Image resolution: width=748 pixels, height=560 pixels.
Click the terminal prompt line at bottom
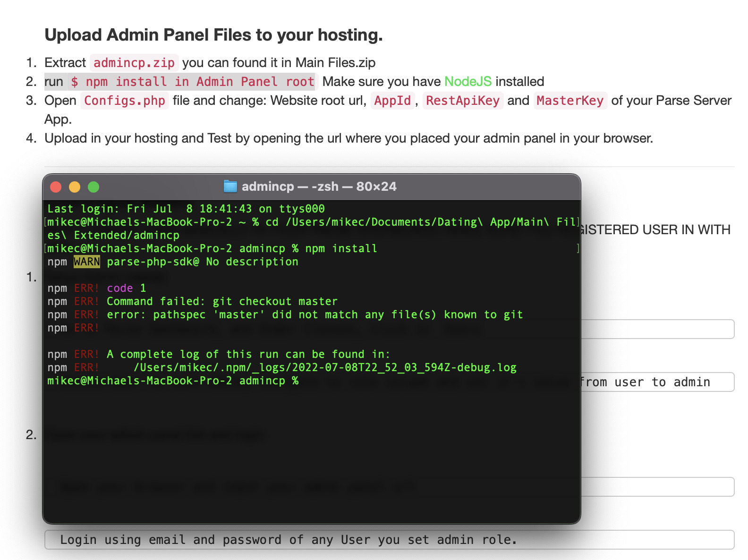pos(173,381)
